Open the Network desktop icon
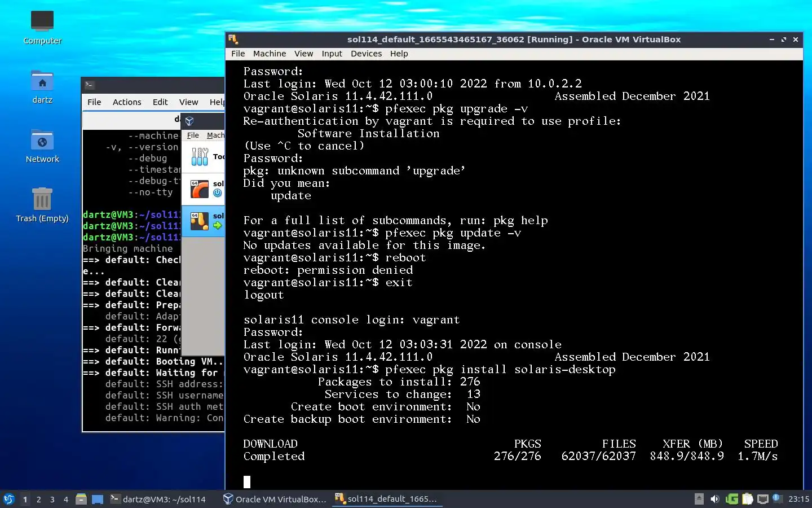This screenshot has width=812, height=508. tap(42, 146)
